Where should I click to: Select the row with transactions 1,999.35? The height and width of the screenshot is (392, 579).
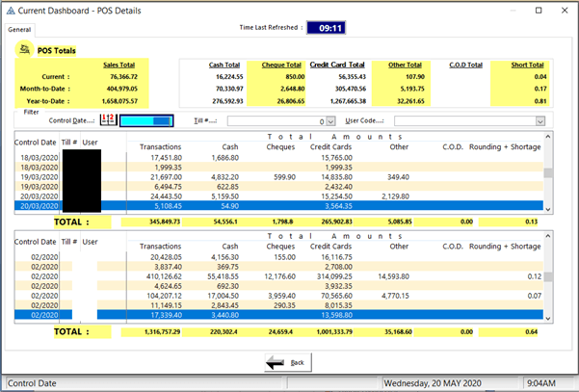[x=278, y=168]
